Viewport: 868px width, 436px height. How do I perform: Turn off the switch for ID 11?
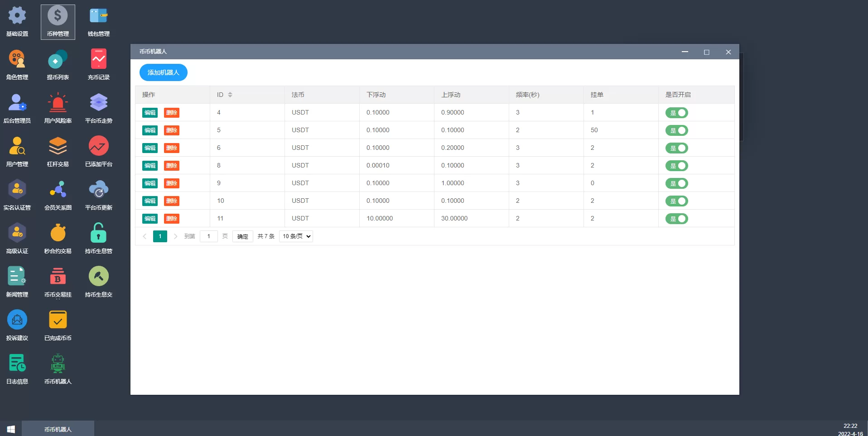tap(676, 219)
